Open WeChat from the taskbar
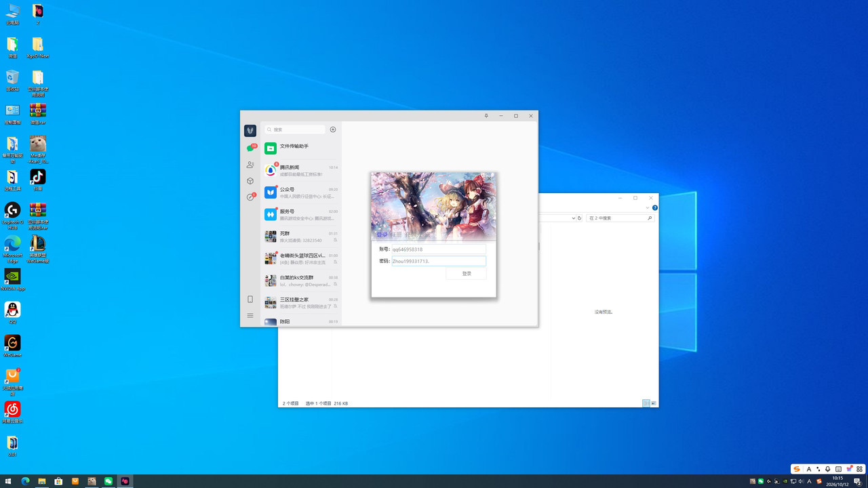Image resolution: width=868 pixels, height=488 pixels. click(108, 481)
